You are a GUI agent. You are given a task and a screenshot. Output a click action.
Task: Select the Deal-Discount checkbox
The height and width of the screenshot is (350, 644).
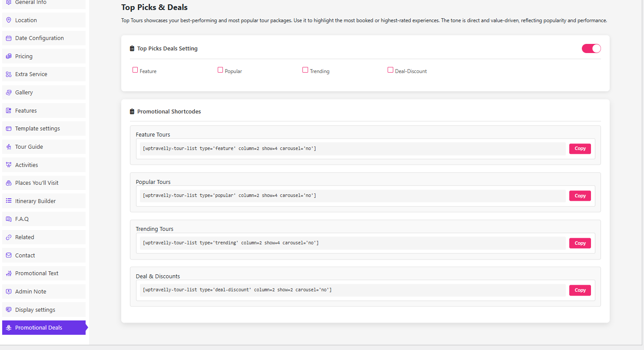point(390,70)
